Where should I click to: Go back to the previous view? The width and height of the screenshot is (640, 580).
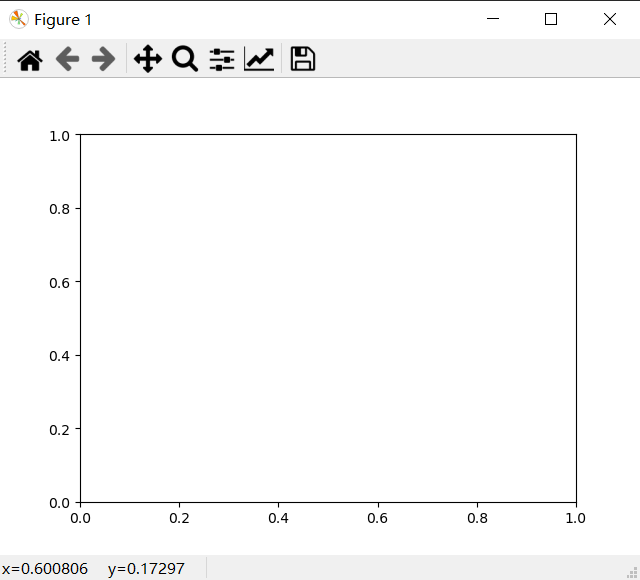[67, 59]
